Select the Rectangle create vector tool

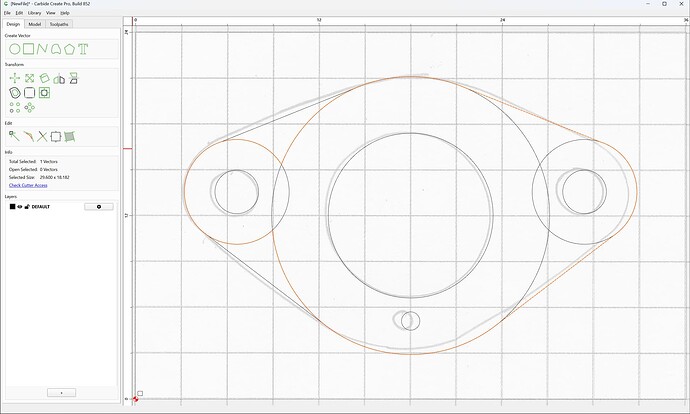click(x=29, y=49)
